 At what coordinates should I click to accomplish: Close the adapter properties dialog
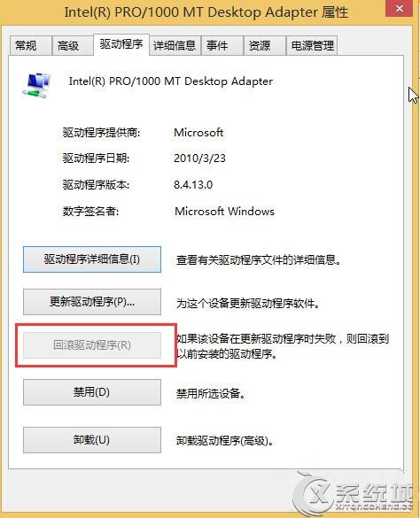400,8
